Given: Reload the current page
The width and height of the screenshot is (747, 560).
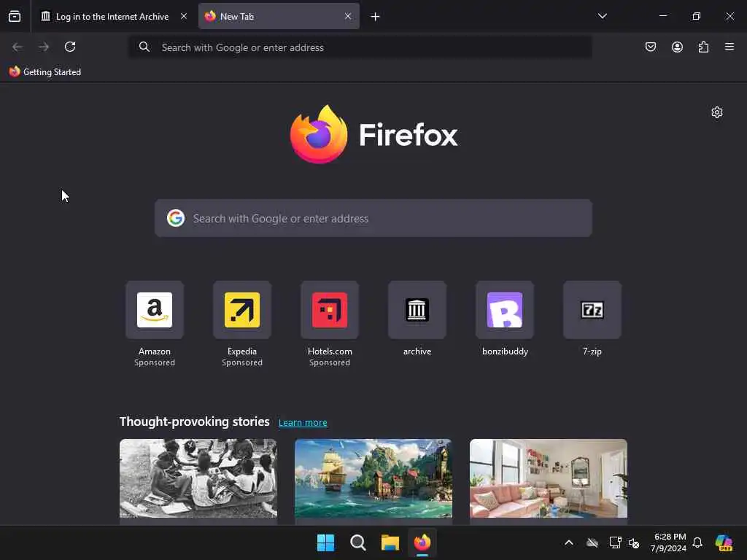Looking at the screenshot, I should point(70,47).
